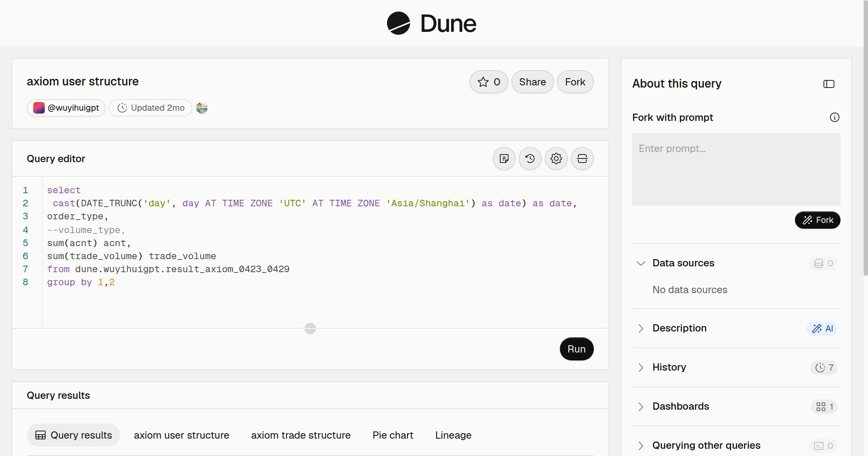Click the '--volume_type,' comment line
The image size is (868, 456).
pos(86,230)
